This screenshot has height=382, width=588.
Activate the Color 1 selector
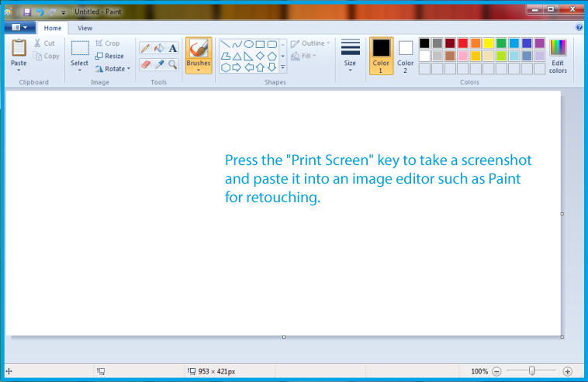click(x=381, y=55)
